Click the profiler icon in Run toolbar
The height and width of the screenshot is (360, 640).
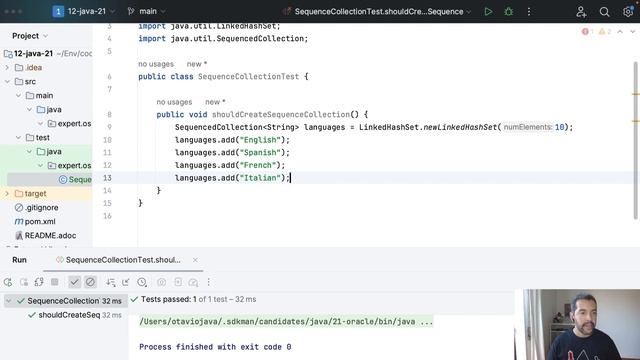(193, 282)
